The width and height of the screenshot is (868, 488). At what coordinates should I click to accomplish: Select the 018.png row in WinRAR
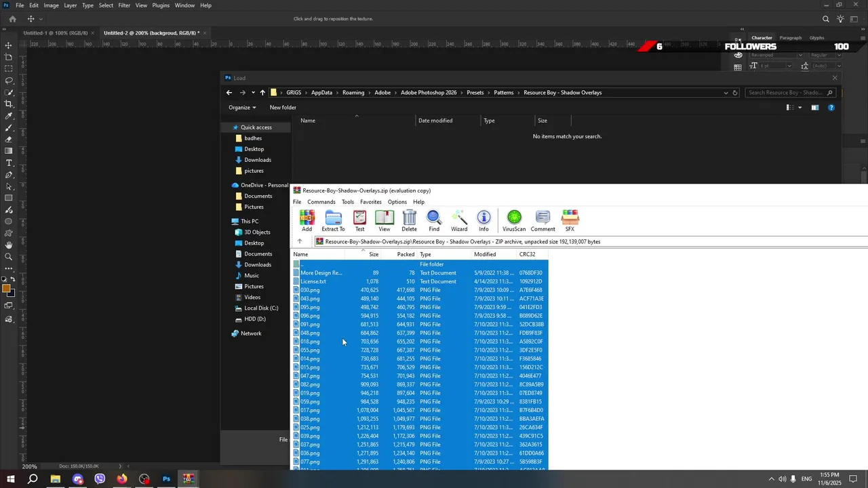420,342
